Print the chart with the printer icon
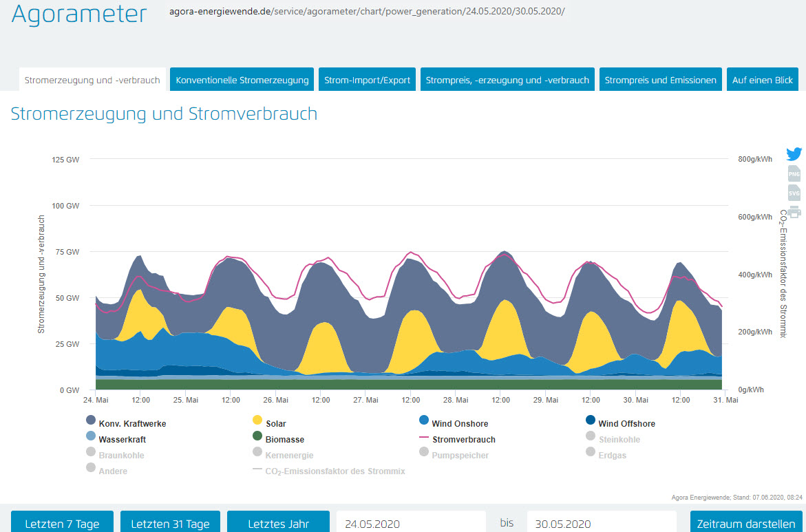The width and height of the screenshot is (806, 532). pos(794,211)
